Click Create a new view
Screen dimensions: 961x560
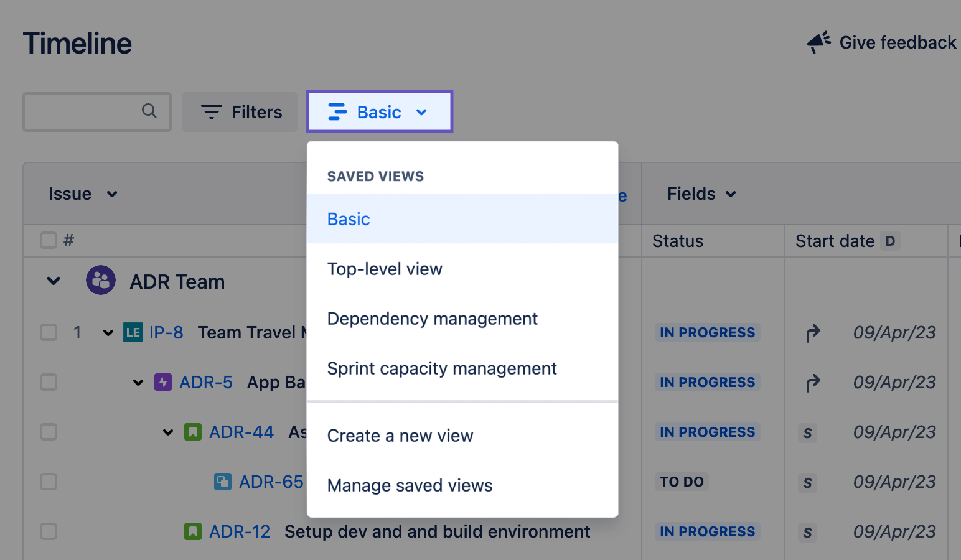point(400,436)
